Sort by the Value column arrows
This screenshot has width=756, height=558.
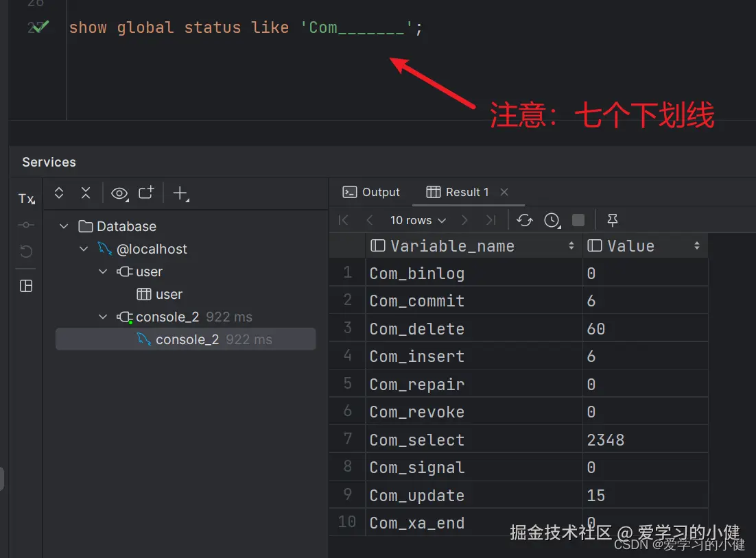697,245
